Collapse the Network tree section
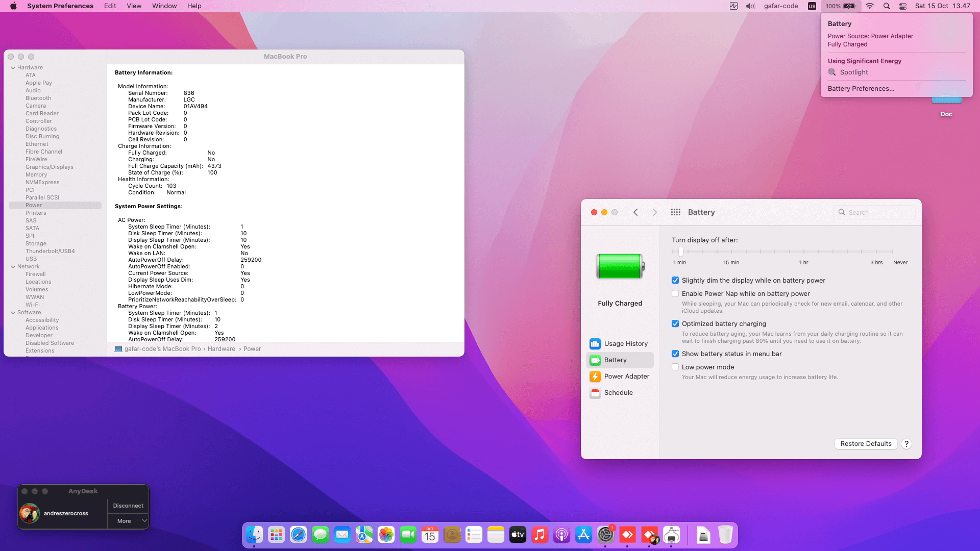The height and width of the screenshot is (551, 980). click(13, 267)
